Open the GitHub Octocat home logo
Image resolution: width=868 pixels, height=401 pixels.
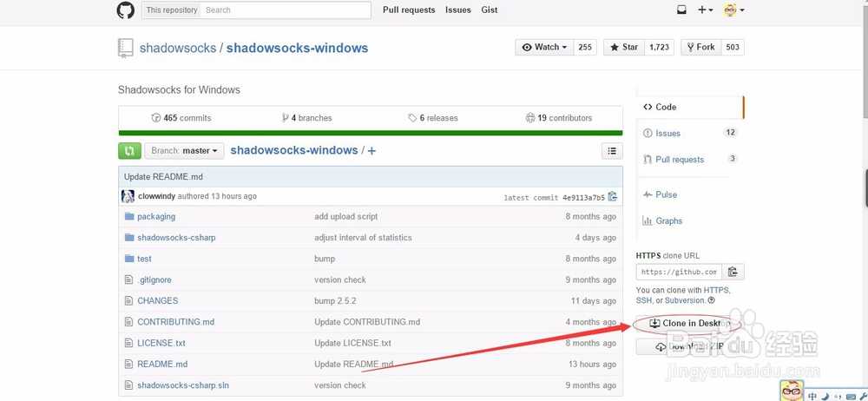point(126,10)
